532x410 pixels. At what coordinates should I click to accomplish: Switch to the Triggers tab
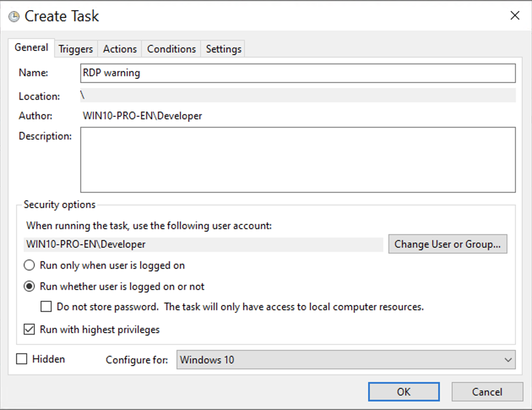point(76,49)
